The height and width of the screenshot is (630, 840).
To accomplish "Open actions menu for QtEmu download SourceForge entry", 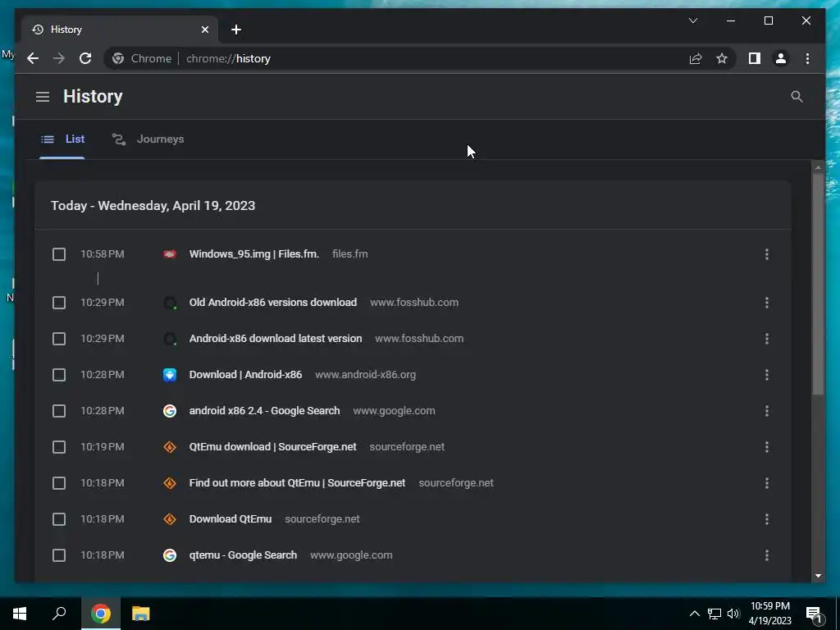I will pos(767,447).
